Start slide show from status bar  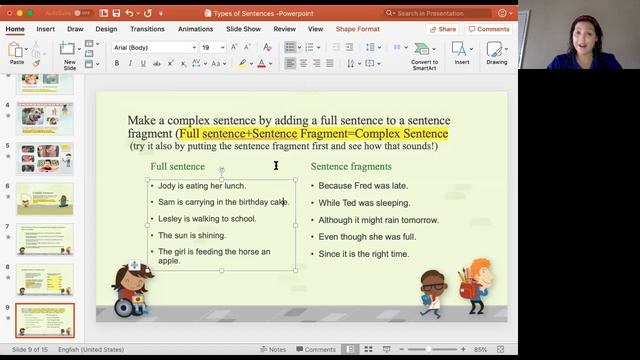[386, 349]
